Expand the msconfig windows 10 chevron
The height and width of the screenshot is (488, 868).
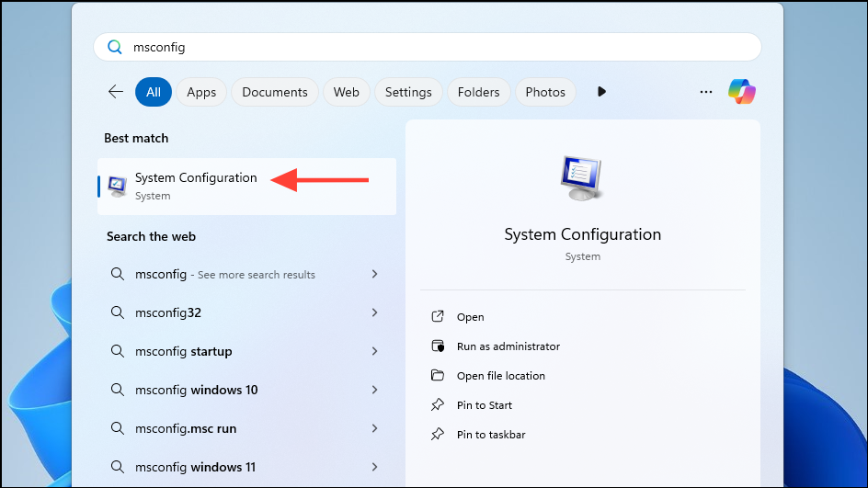375,390
